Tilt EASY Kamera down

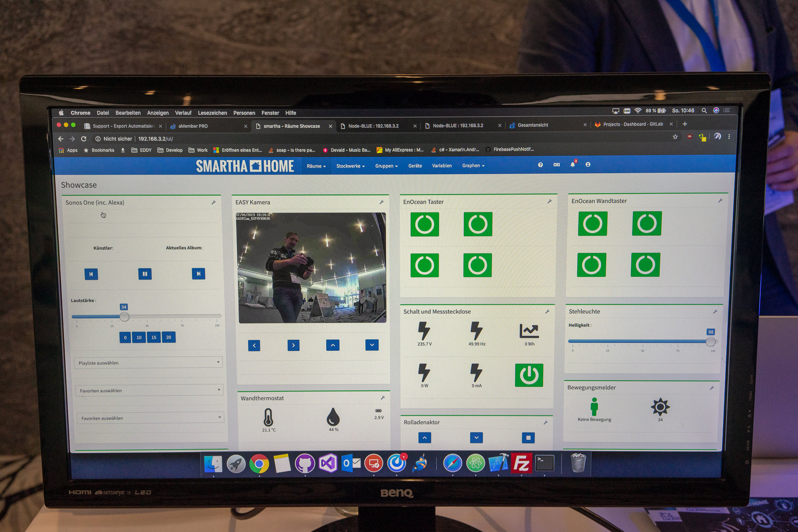pyautogui.click(x=372, y=345)
